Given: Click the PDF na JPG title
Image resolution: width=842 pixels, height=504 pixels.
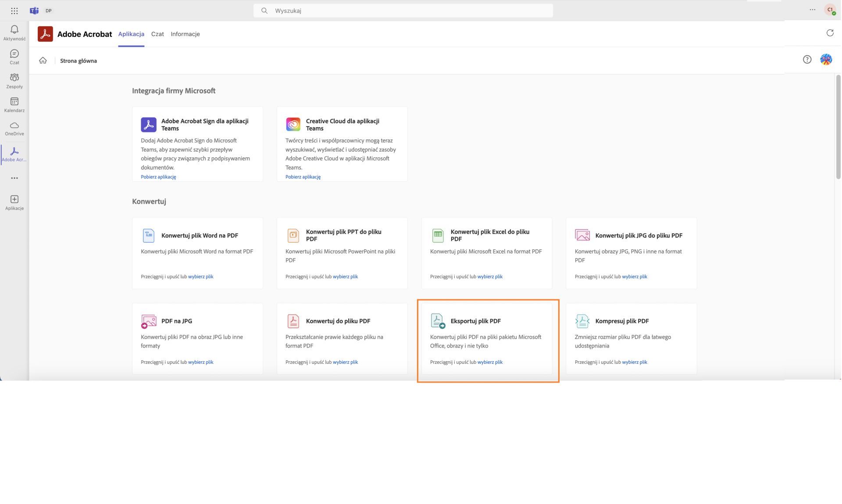Looking at the screenshot, I should [177, 321].
